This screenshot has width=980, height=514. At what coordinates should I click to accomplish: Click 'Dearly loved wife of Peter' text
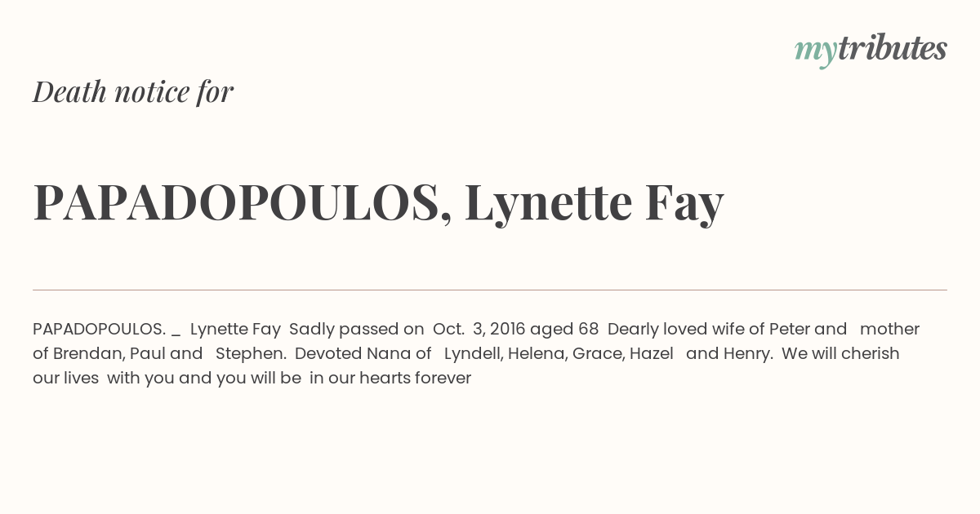click(x=709, y=330)
